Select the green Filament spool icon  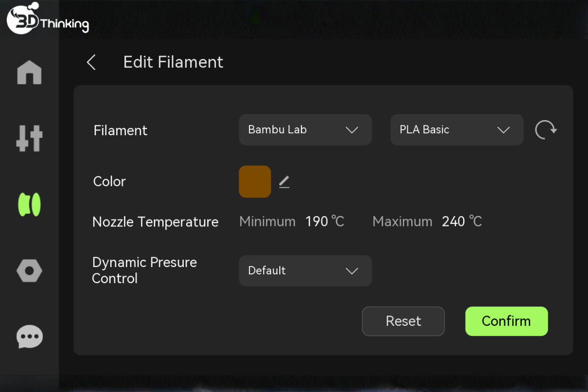pyautogui.click(x=29, y=204)
